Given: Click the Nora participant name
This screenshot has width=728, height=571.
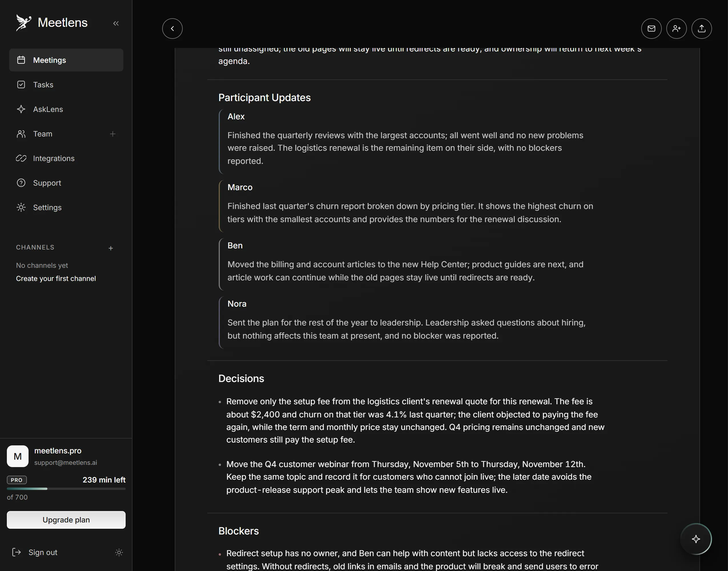Looking at the screenshot, I should coord(237,304).
